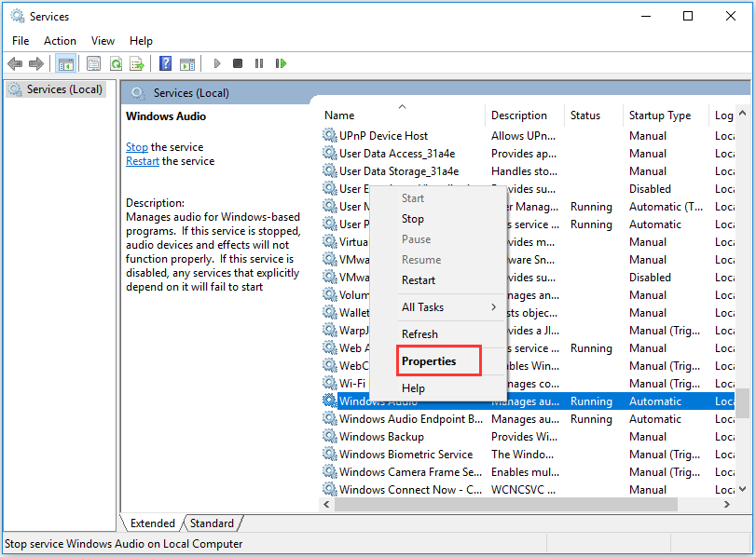This screenshot has width=756, height=557.
Task: Click the Stop the service link
Action: point(137,147)
